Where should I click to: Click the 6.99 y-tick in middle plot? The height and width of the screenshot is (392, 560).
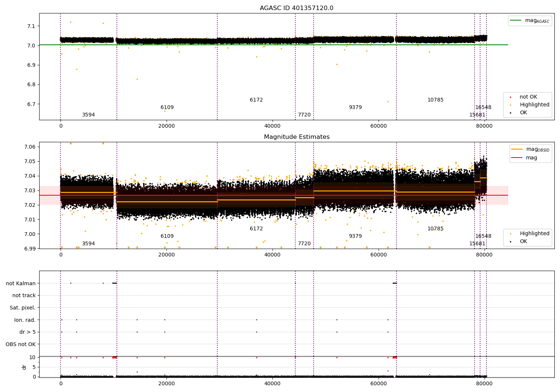(29, 249)
